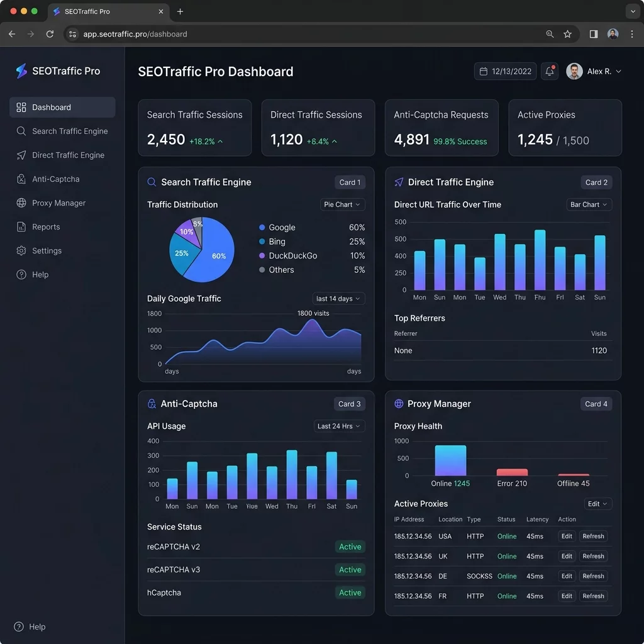Image resolution: width=644 pixels, height=644 pixels.
Task: Open the 12/13/2022 date picker
Action: (505, 72)
